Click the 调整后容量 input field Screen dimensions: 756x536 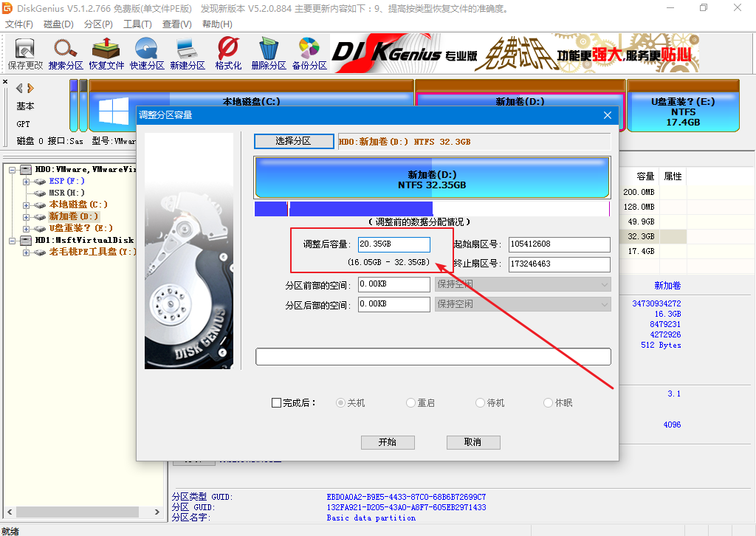[394, 244]
